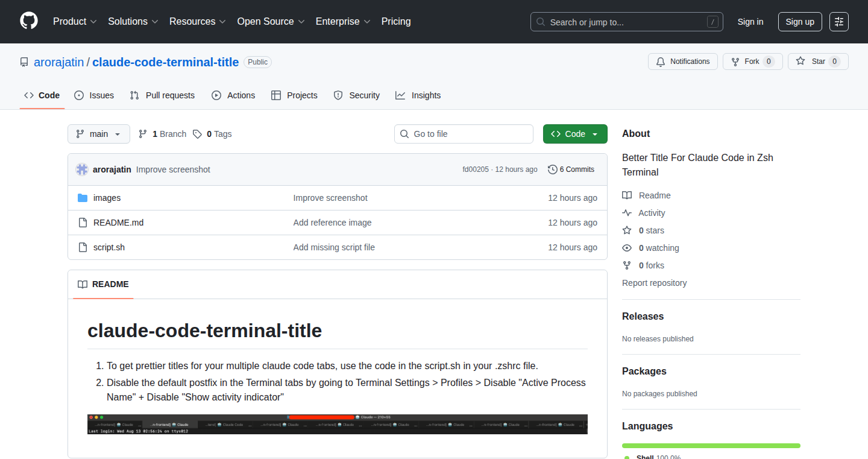Expand the Solutions menu
868x459 pixels.
[x=133, y=21]
